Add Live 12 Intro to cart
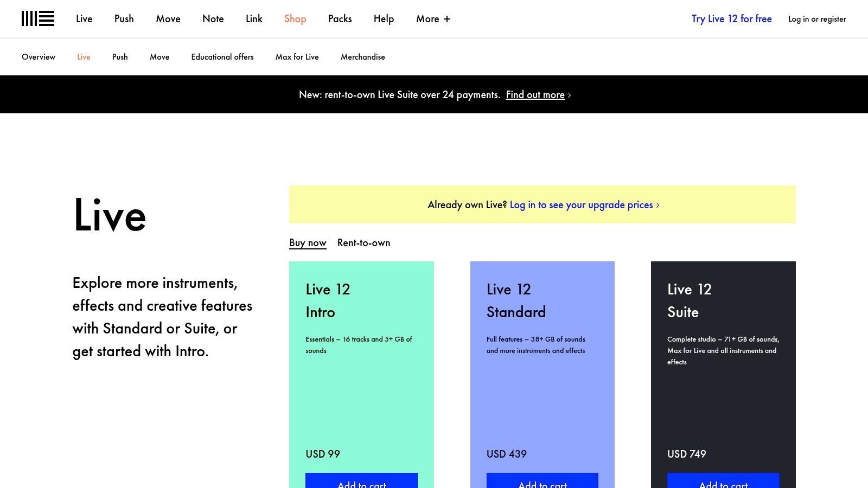 point(361,480)
